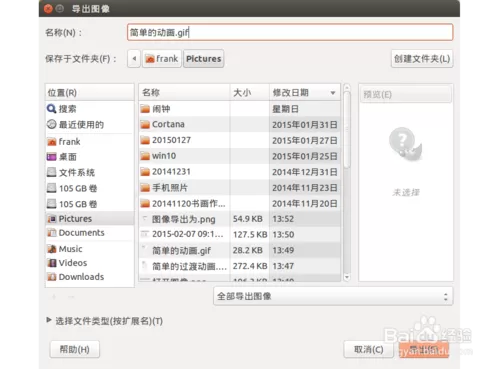Click the file list scroll-up arrow
500x369 pixels.
coord(347,87)
